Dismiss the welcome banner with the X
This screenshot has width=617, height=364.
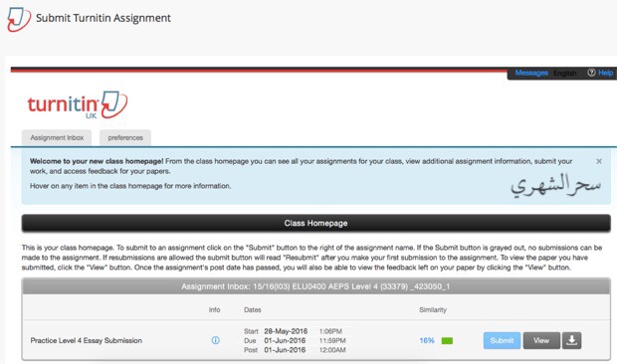(599, 161)
